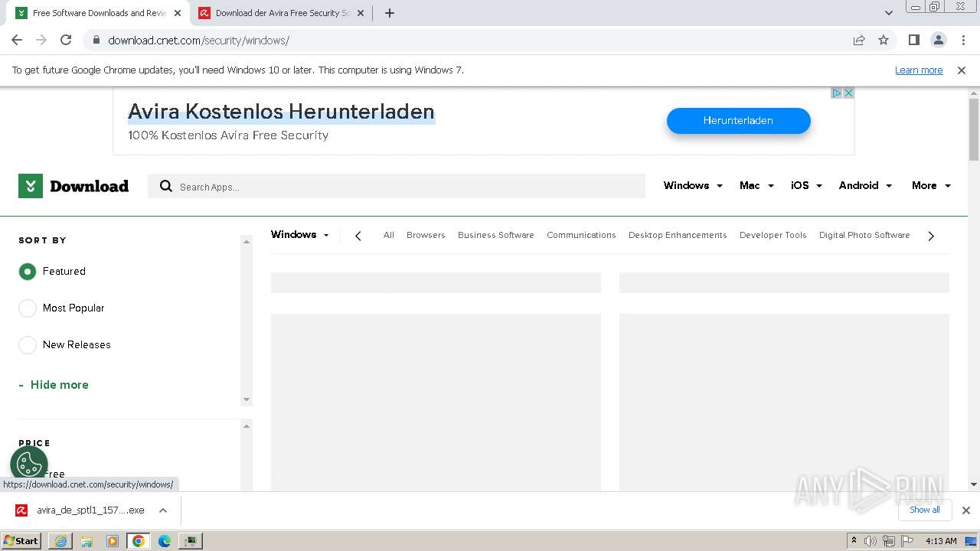The width and height of the screenshot is (980, 551).
Task: Expand the iOS header menu
Action: (806, 185)
